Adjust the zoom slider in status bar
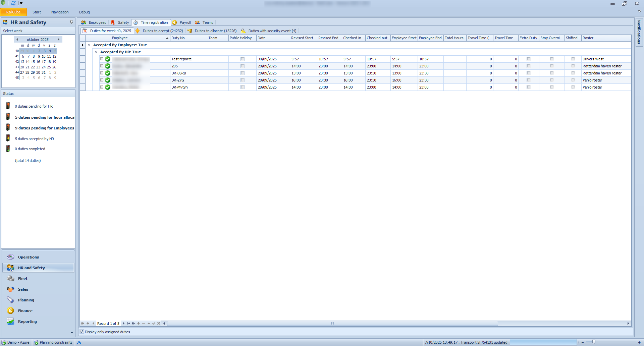This screenshot has width=644, height=346. point(594,342)
